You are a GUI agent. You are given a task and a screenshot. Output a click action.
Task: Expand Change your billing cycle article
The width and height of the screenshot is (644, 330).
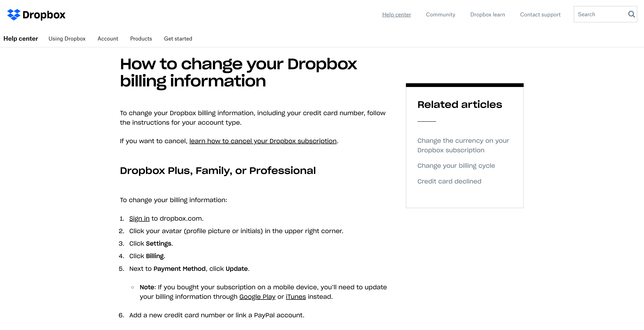coord(456,165)
